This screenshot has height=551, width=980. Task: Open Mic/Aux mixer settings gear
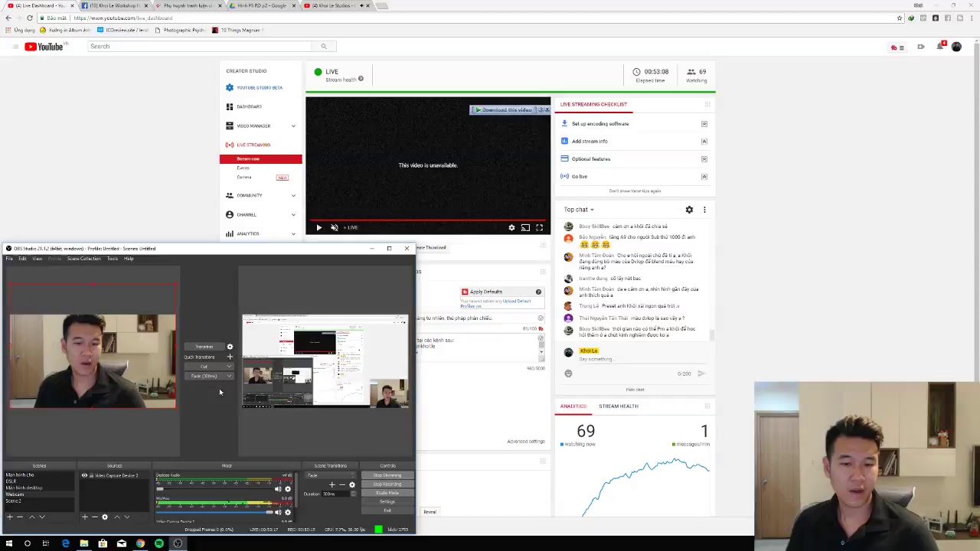point(288,513)
